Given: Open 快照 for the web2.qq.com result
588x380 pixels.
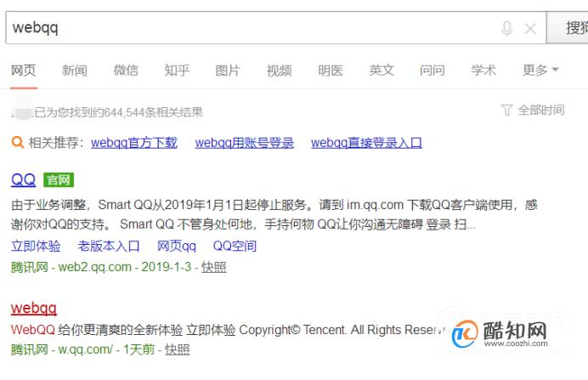Looking at the screenshot, I should tap(214, 267).
